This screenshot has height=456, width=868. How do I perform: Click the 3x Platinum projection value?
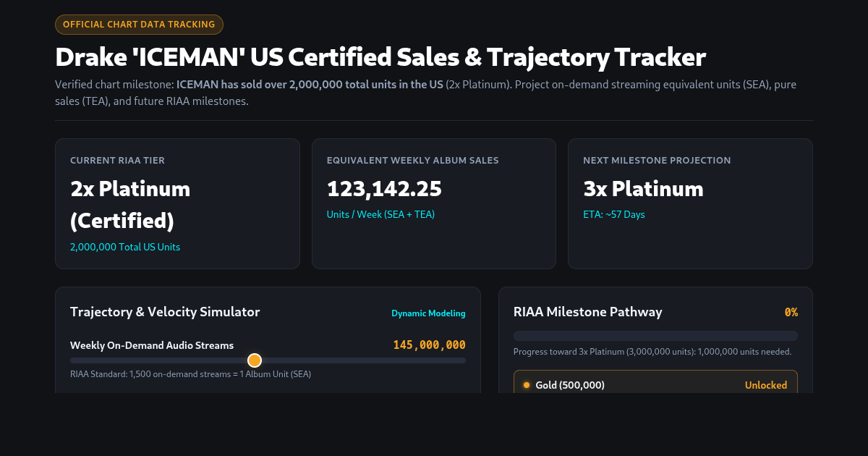click(643, 189)
